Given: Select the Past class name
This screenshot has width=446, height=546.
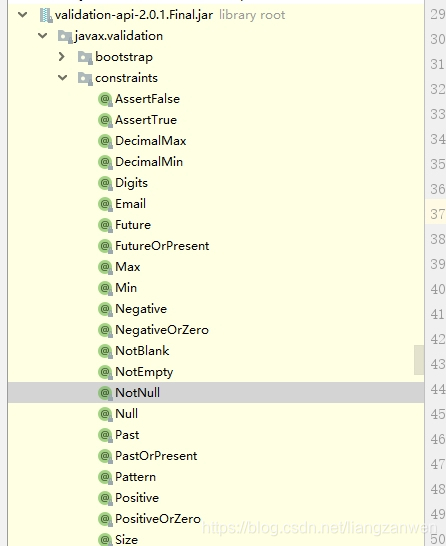Looking at the screenshot, I should (x=127, y=435).
